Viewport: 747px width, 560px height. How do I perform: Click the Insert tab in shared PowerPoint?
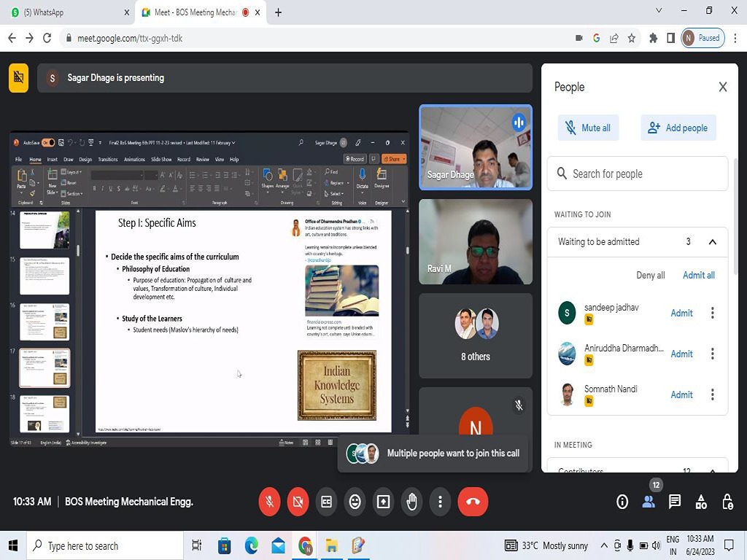pos(53,160)
